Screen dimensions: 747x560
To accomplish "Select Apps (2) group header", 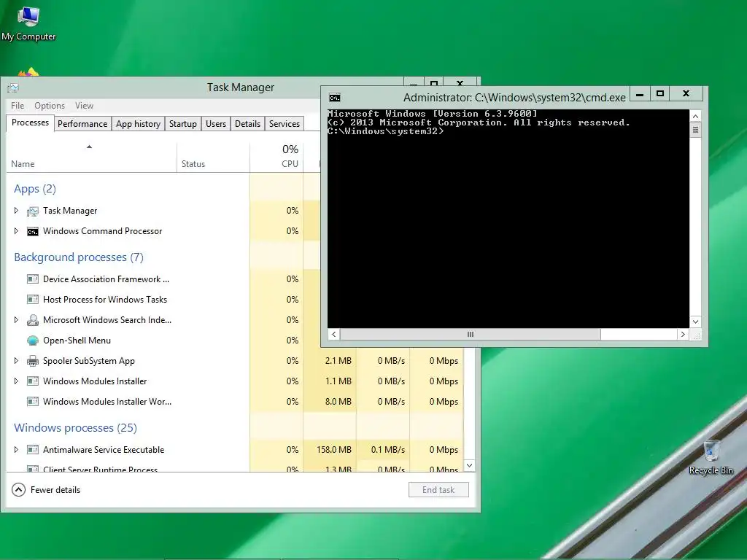I will pyautogui.click(x=35, y=189).
